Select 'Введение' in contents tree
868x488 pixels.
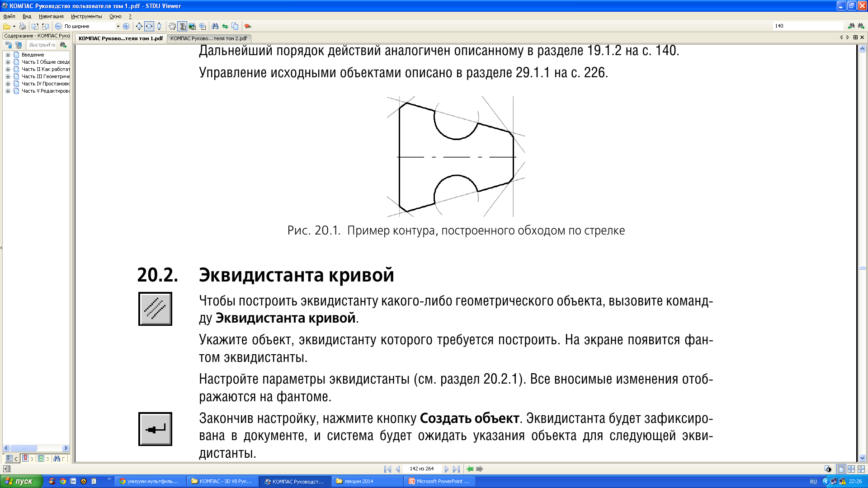coord(33,55)
